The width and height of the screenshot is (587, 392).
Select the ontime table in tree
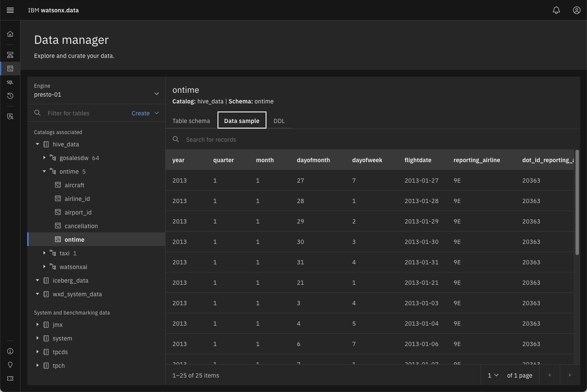tap(96, 239)
